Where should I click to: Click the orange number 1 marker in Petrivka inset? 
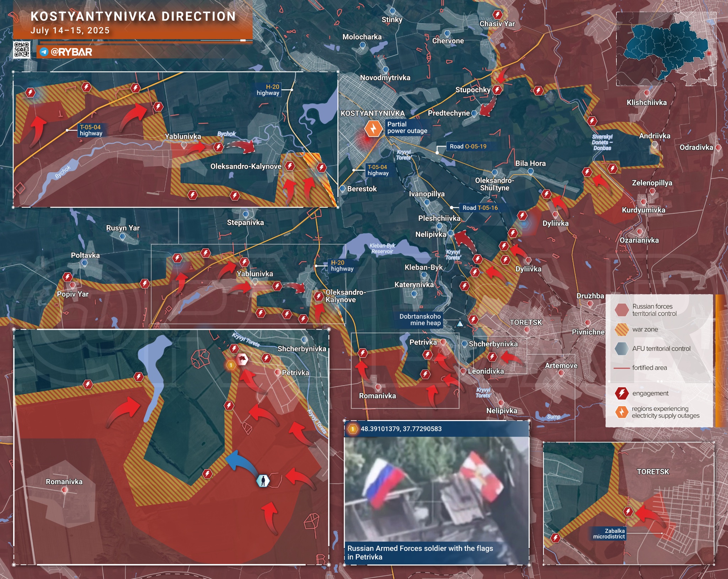point(231,365)
